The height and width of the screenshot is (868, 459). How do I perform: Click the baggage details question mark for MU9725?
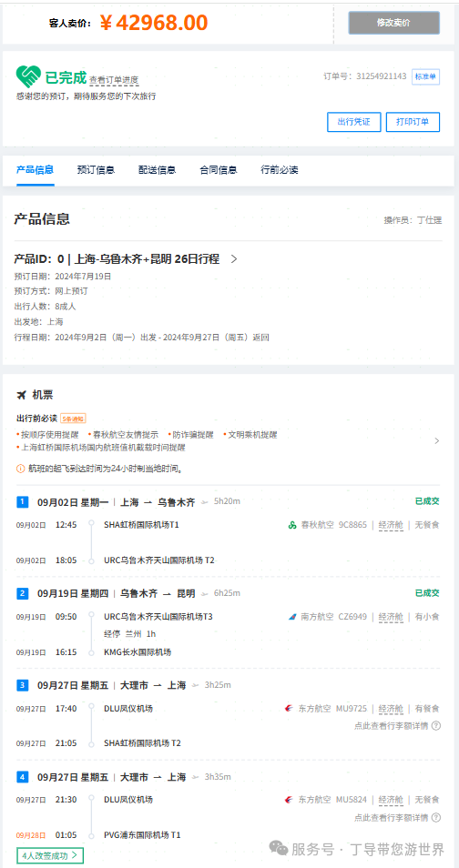pyautogui.click(x=435, y=725)
